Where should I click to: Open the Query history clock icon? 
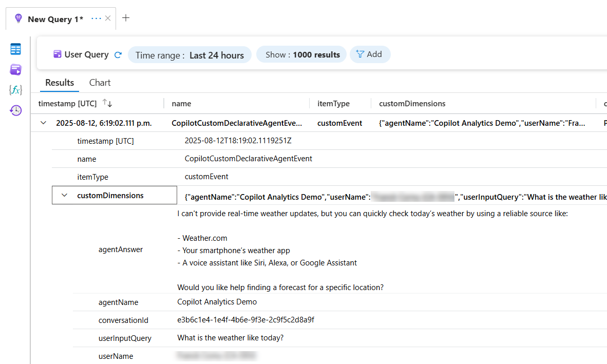(15, 110)
